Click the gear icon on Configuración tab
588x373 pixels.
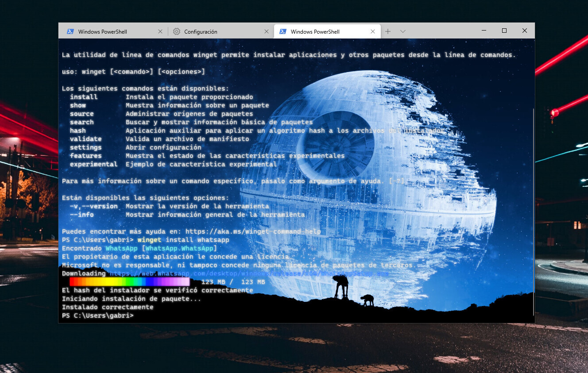pos(177,31)
